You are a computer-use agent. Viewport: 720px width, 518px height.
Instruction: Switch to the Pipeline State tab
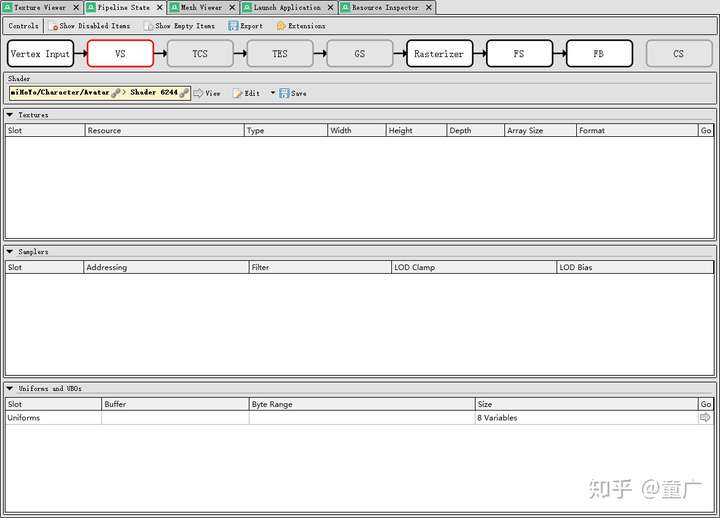[123, 7]
